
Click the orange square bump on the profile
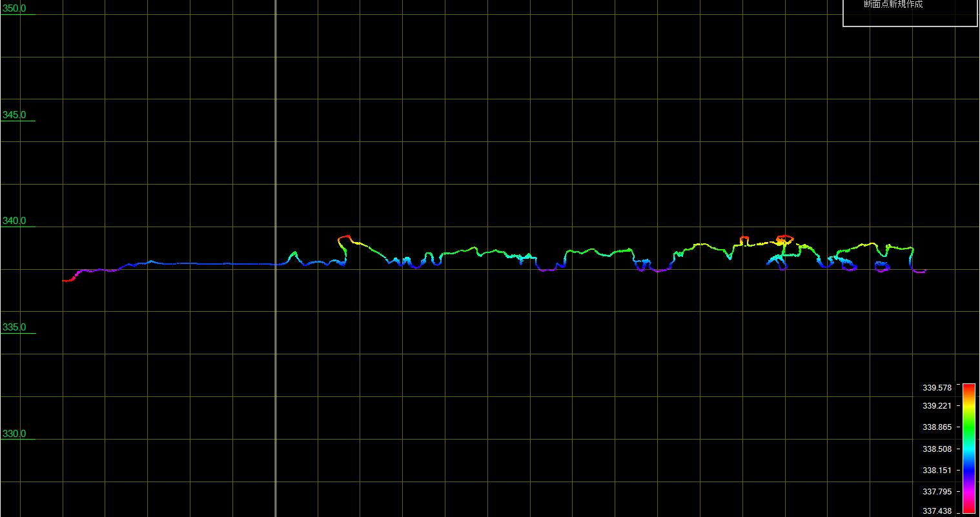pos(744,238)
